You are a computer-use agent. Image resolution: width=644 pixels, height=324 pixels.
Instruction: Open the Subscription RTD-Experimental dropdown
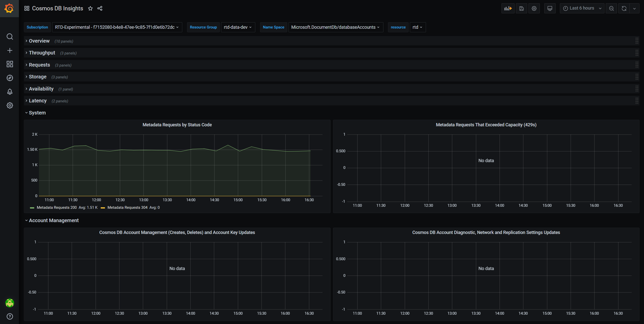[x=117, y=27]
